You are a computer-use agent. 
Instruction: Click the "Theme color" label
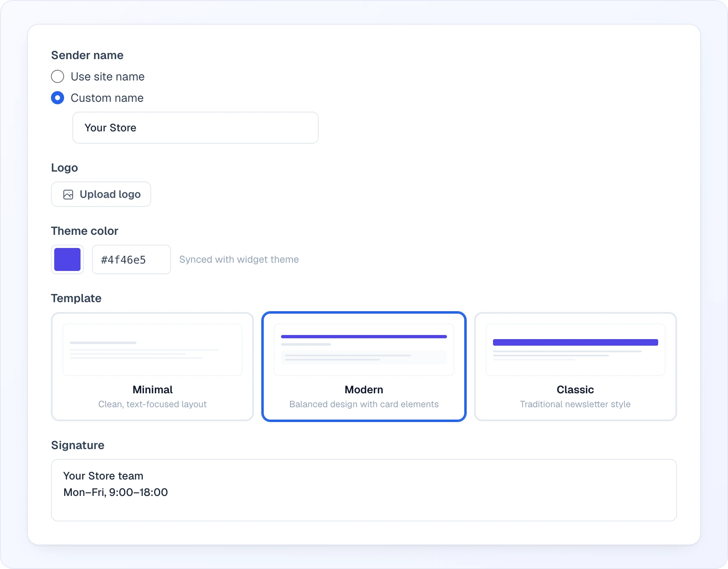85,231
